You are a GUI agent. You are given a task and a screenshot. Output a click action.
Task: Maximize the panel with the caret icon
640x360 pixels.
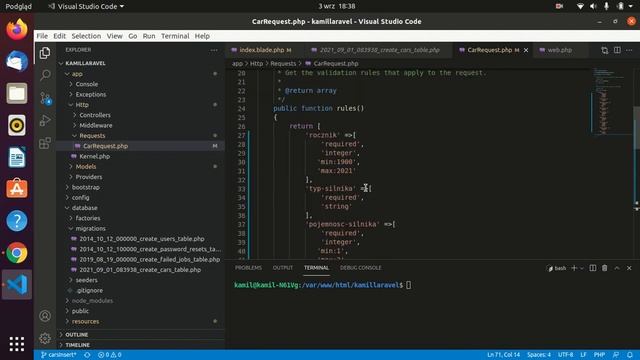point(617,268)
